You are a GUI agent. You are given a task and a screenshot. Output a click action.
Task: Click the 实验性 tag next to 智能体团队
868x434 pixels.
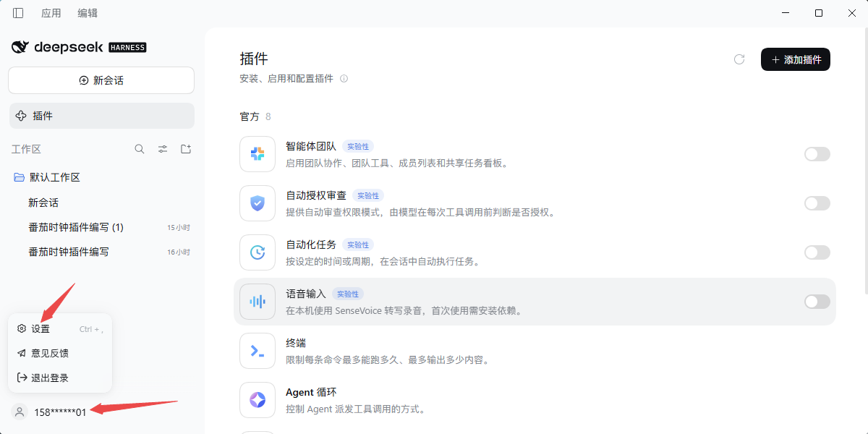click(358, 146)
